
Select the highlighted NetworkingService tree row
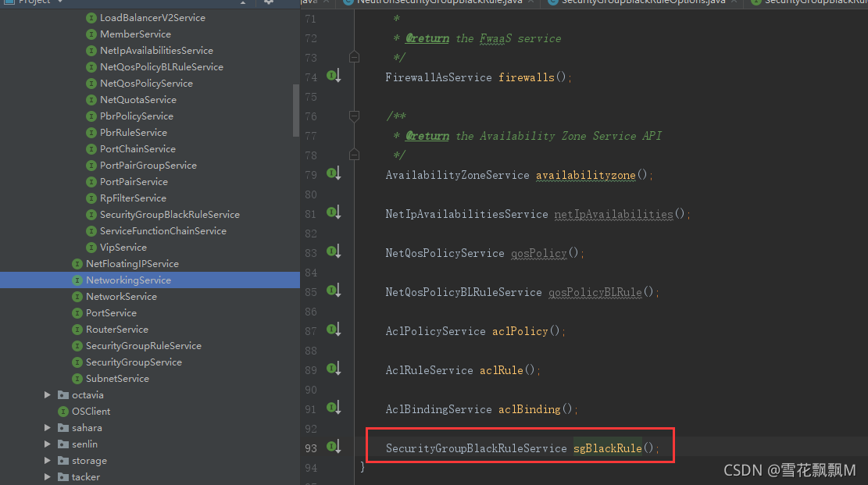click(x=150, y=280)
